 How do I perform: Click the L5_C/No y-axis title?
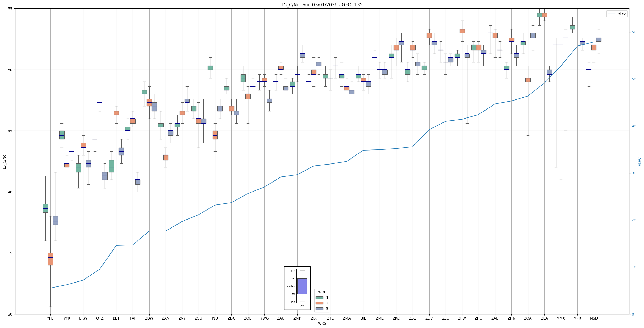coord(4,162)
